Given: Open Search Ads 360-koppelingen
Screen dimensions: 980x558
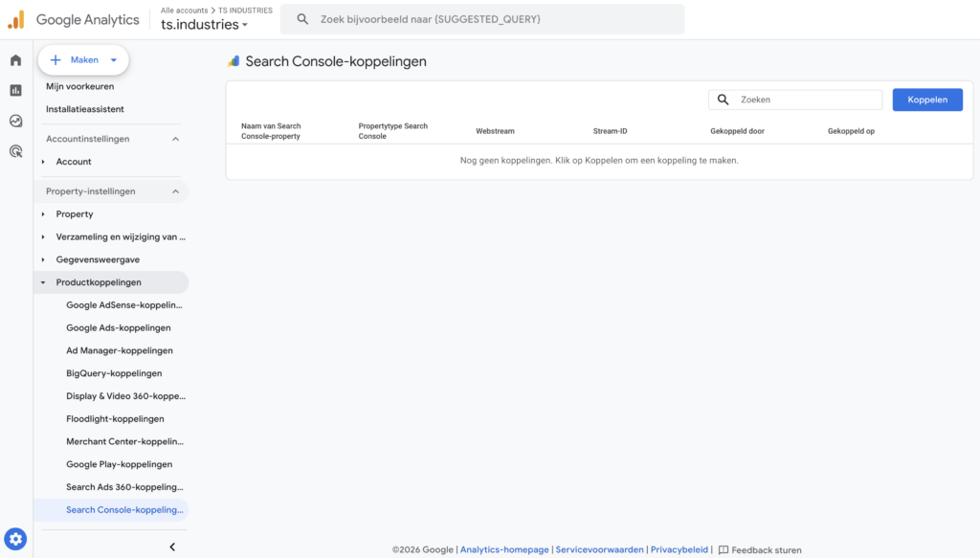Looking at the screenshot, I should 125,487.
